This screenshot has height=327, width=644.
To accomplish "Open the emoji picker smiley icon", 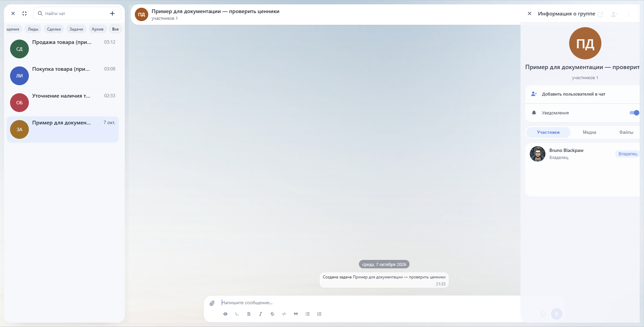I will [x=543, y=314].
